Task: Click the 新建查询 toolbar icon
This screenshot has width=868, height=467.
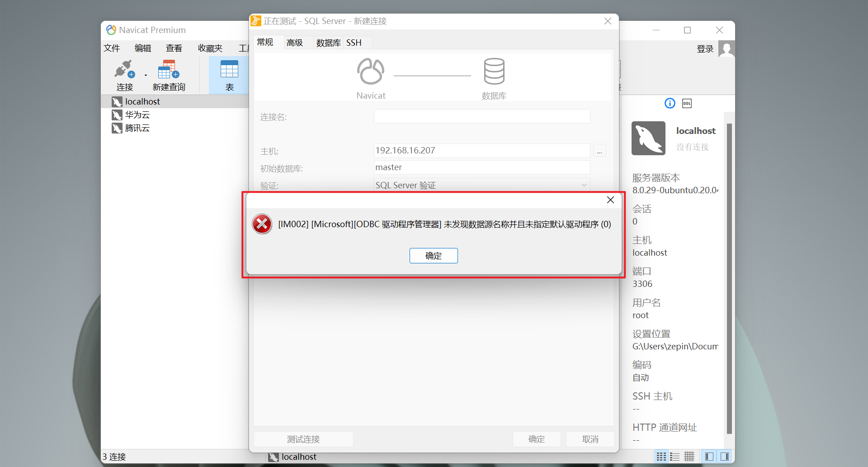Action: [169, 69]
